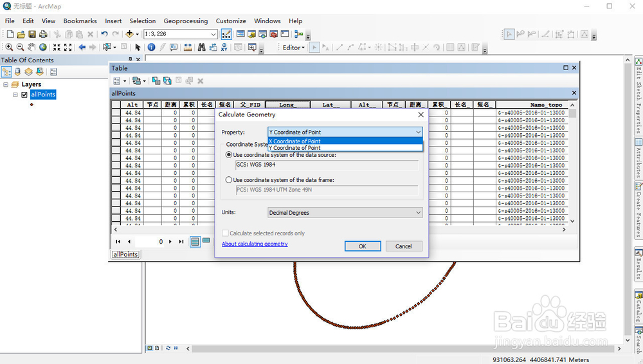Open the Table Of Contents window icon

coord(240,34)
